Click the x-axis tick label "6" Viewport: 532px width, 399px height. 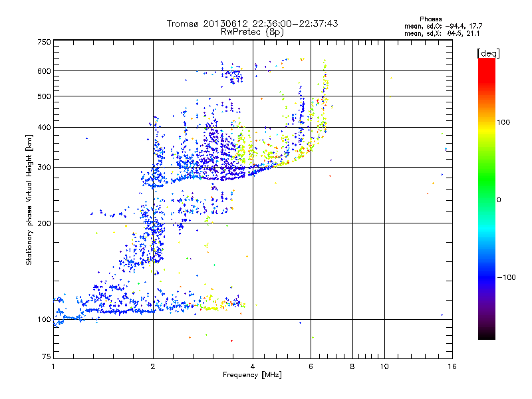pos(311,366)
